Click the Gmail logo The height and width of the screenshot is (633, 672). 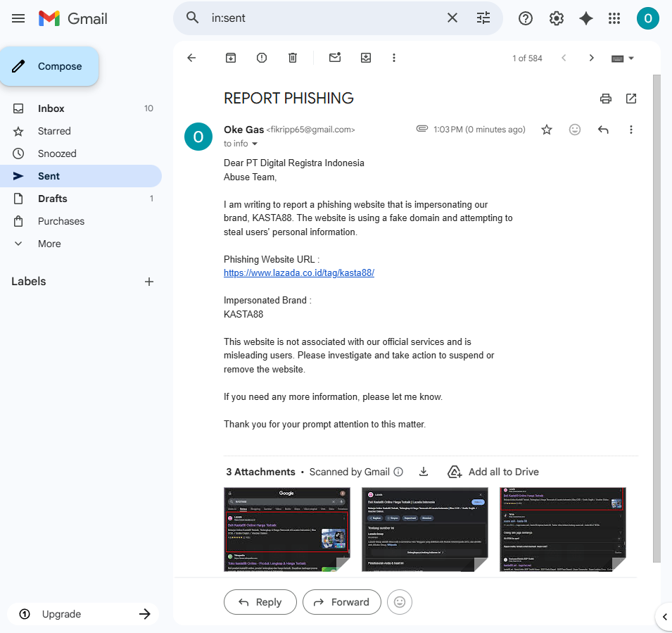pos(73,18)
